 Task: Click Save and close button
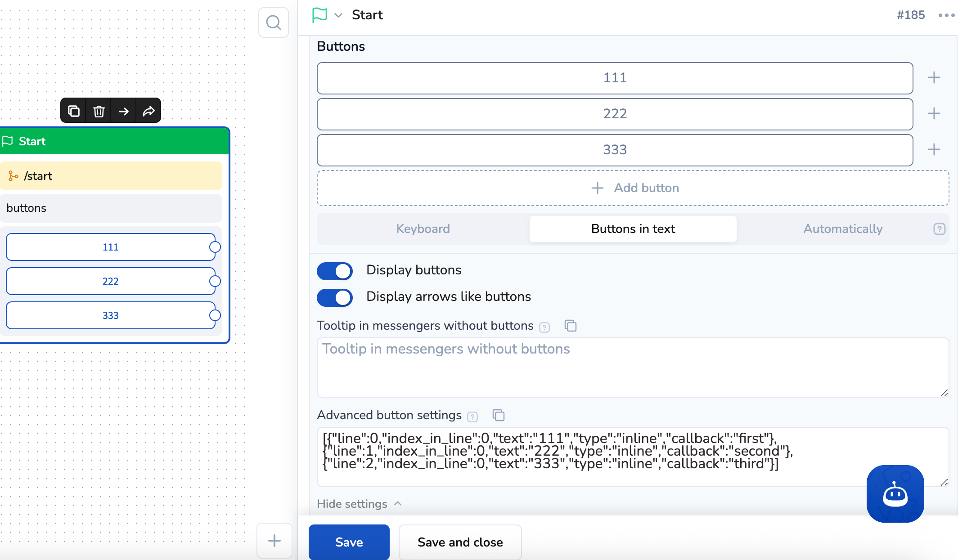click(x=460, y=542)
